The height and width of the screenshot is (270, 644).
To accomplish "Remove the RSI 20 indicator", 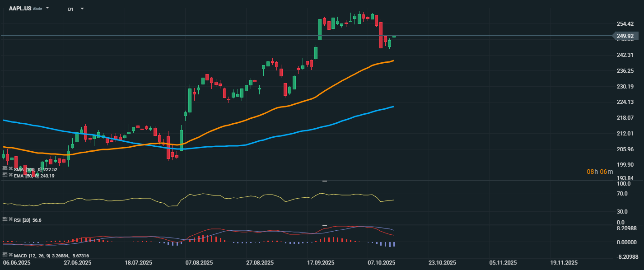I will point(10,219).
